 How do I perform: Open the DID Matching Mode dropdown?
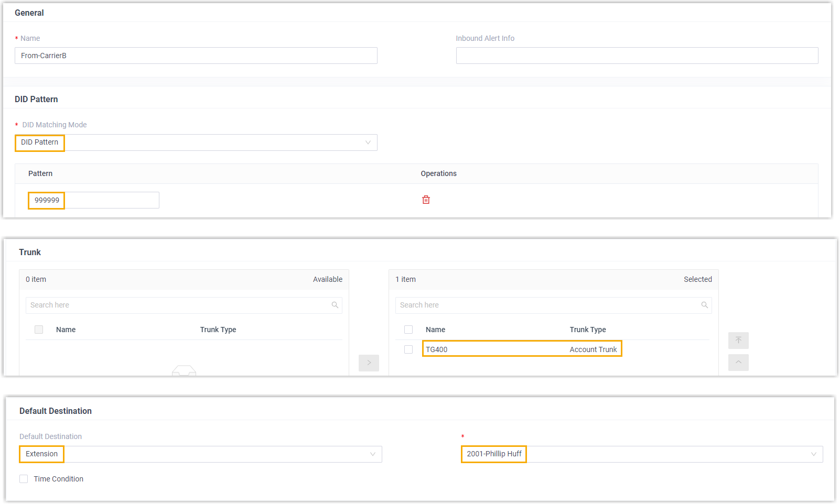point(196,143)
